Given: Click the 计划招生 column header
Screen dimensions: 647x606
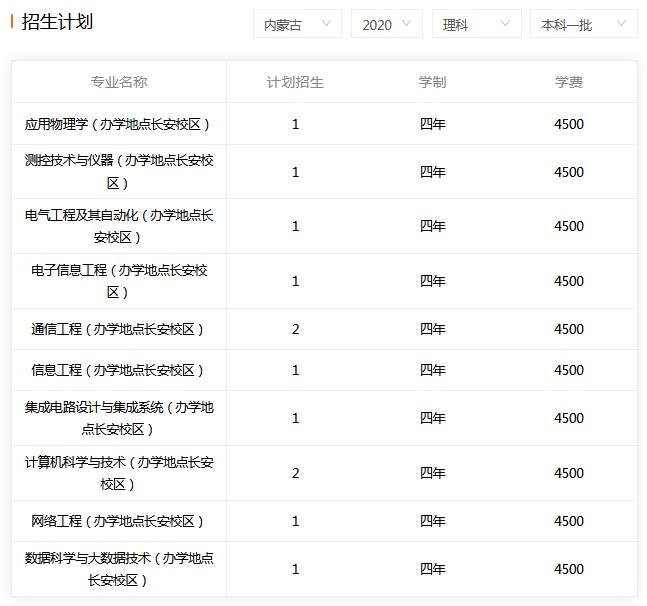Looking at the screenshot, I should (295, 82).
